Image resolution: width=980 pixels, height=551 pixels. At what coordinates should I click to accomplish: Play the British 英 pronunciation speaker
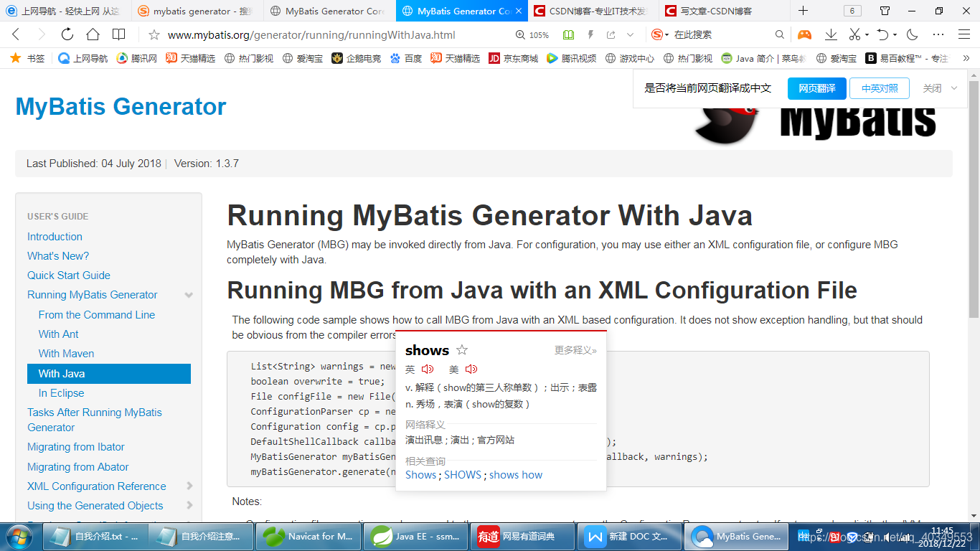point(428,369)
